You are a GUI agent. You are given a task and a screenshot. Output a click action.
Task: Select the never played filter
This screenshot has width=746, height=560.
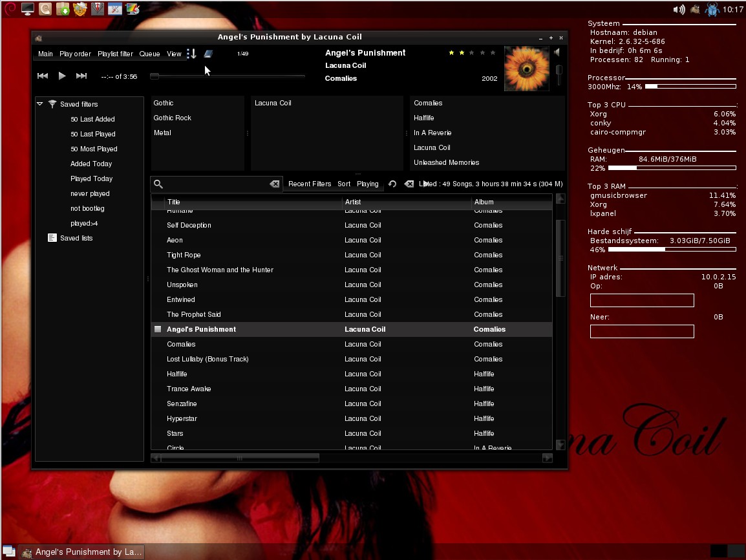90,193
